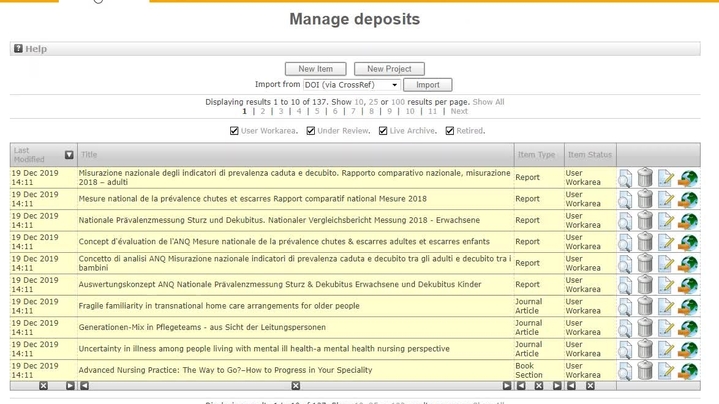The image size is (719, 404).
Task: Toggle the Under Review checkbox
Action: click(310, 131)
